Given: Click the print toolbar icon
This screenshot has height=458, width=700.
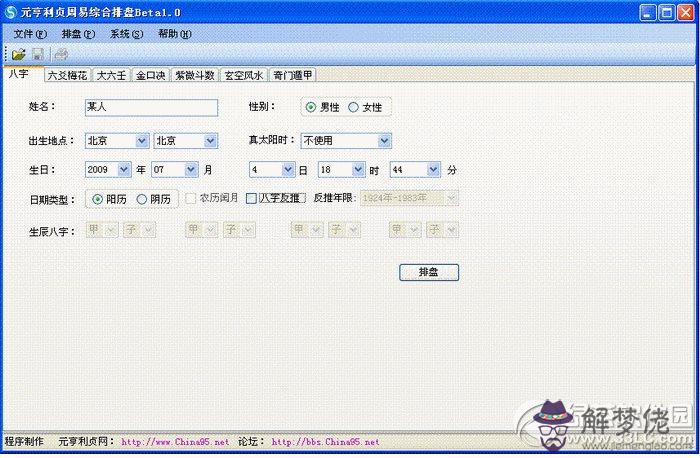Looking at the screenshot, I should [61, 53].
